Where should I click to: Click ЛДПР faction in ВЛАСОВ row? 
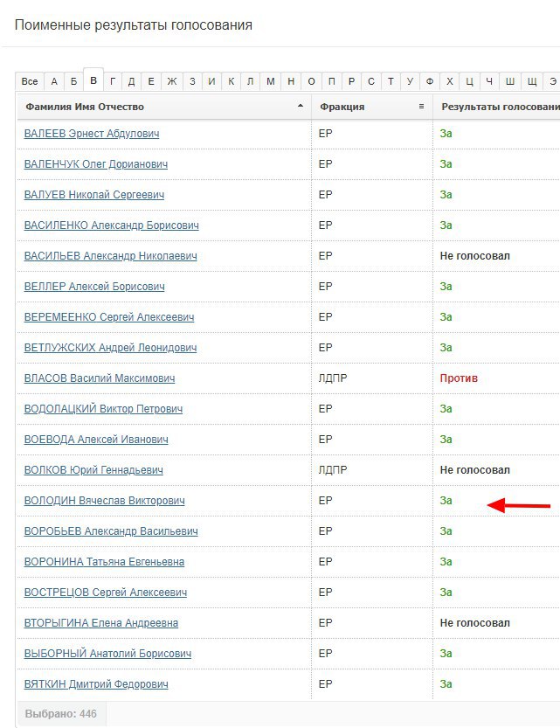point(332,378)
